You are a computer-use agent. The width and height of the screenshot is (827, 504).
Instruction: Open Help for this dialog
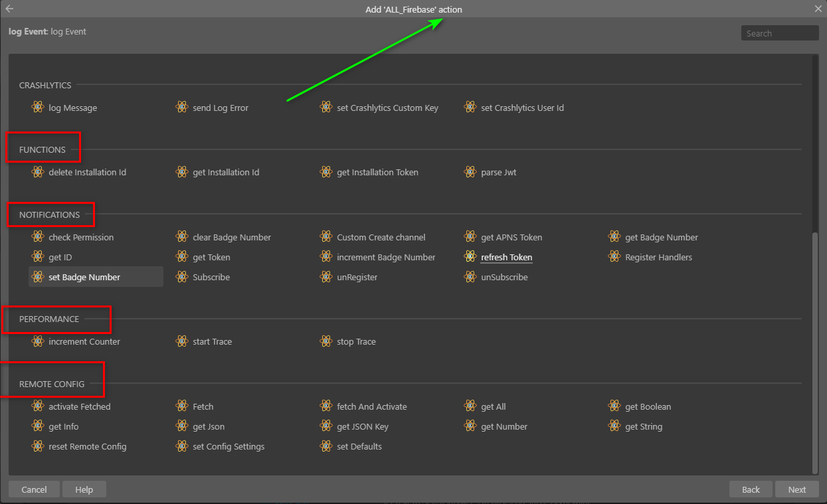coord(84,489)
